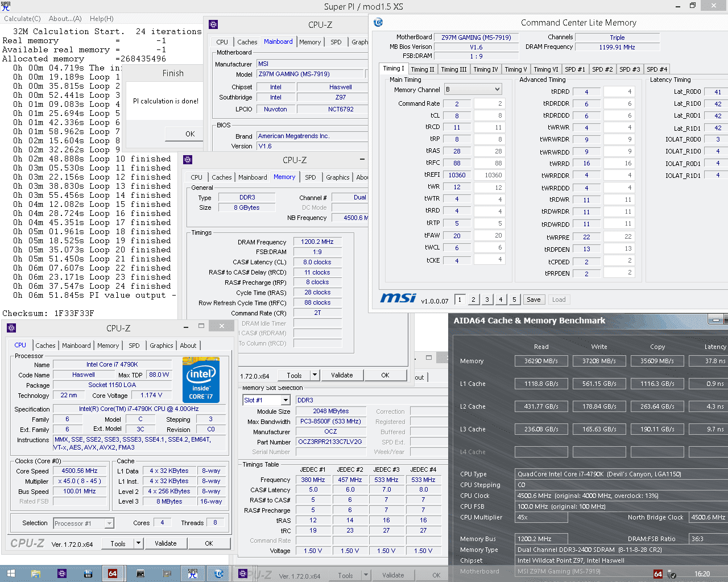Select profile 3 in Command Center
The image size is (728, 582).
point(487,300)
